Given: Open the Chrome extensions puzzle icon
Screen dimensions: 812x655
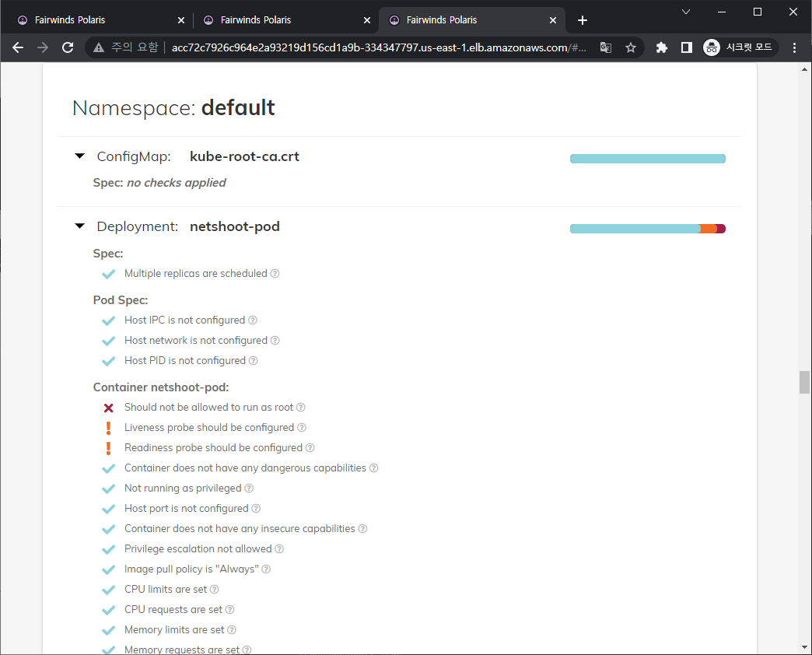Looking at the screenshot, I should point(660,47).
